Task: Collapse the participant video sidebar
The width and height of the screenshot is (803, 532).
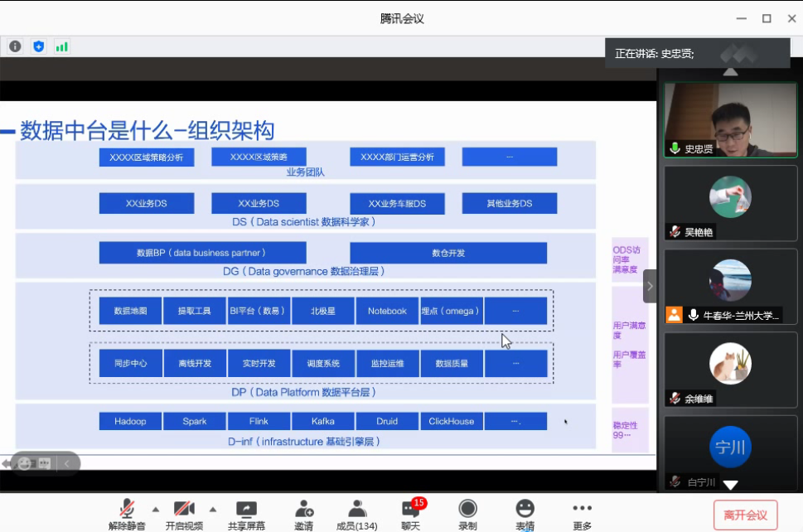Action: pos(650,286)
